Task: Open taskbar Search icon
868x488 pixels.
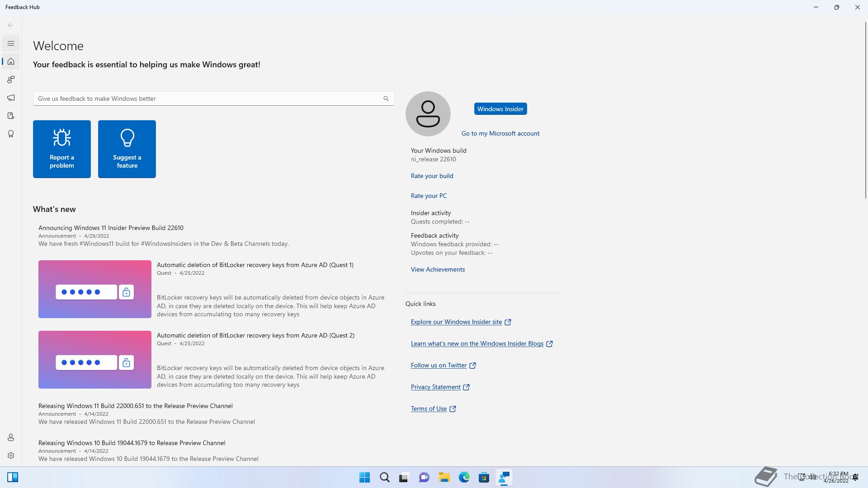Action: point(385,477)
